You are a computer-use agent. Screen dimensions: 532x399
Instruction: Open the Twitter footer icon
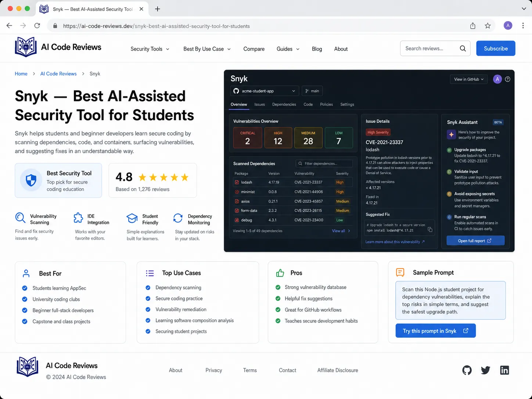[485, 370]
